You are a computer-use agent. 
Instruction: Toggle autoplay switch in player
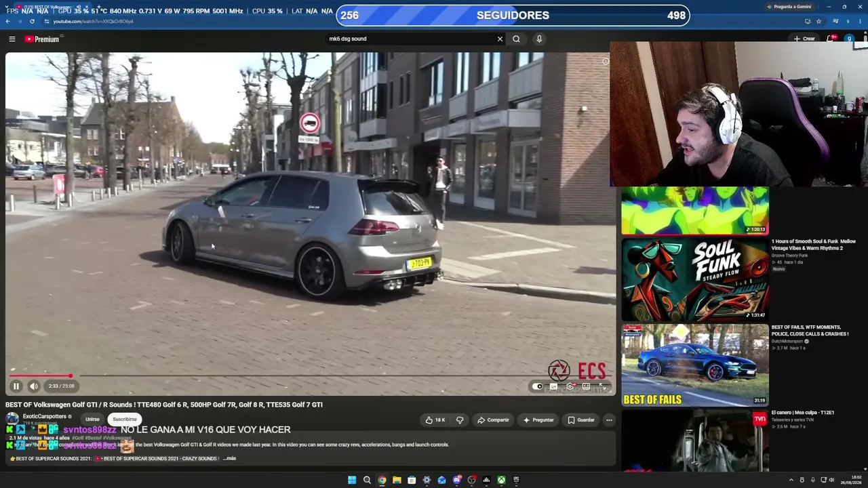coord(538,387)
